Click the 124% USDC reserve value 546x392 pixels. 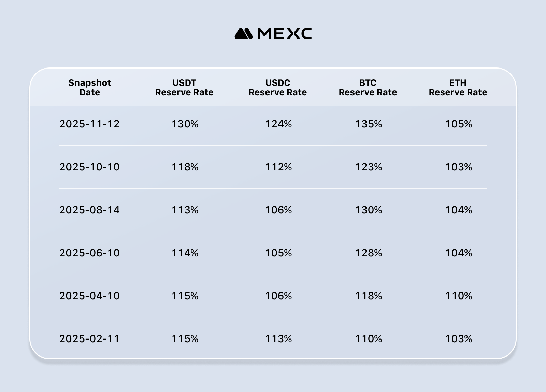pyautogui.click(x=279, y=124)
